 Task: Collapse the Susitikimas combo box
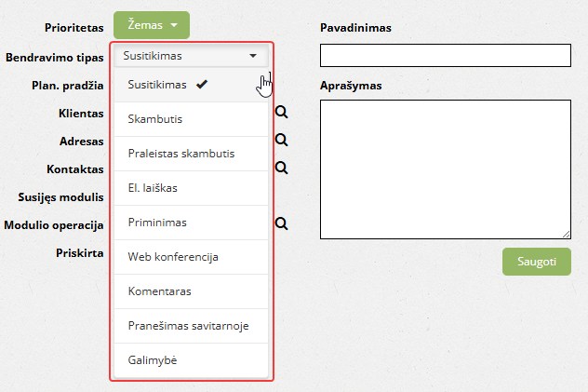click(x=192, y=56)
